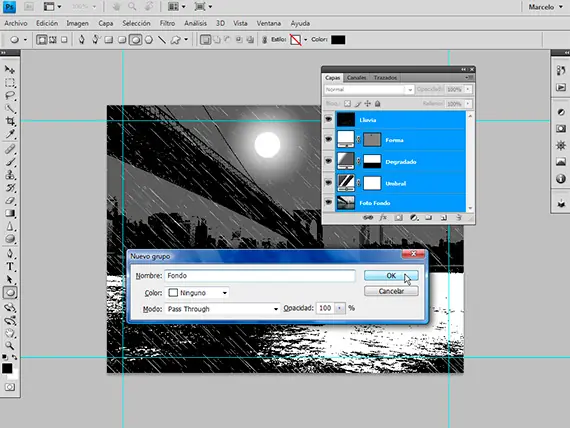Open the Estilo style picker arrow
570x428 pixels.
click(305, 40)
